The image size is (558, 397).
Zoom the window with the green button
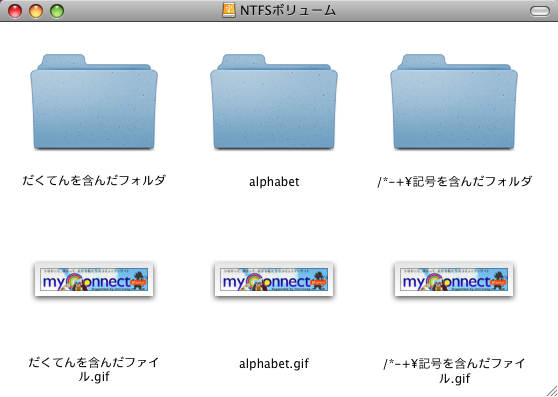click(x=57, y=11)
